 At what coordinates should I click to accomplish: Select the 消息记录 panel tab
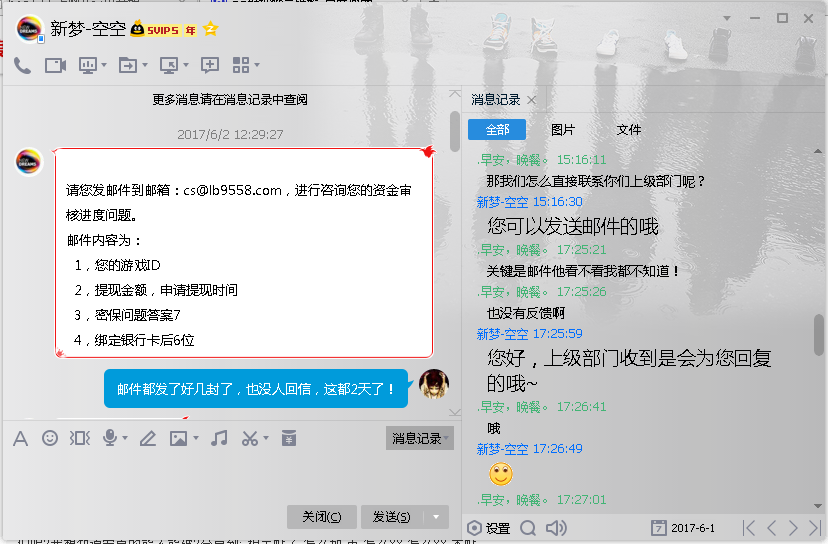point(496,100)
